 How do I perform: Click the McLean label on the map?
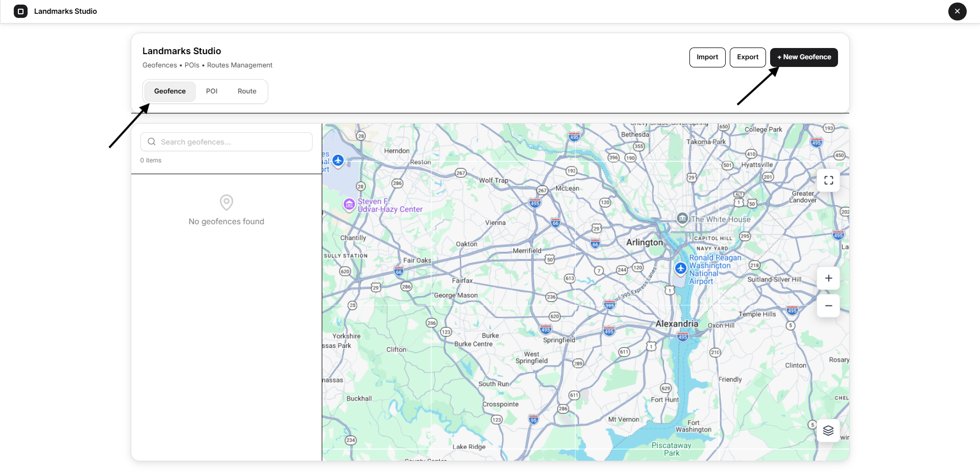(567, 188)
